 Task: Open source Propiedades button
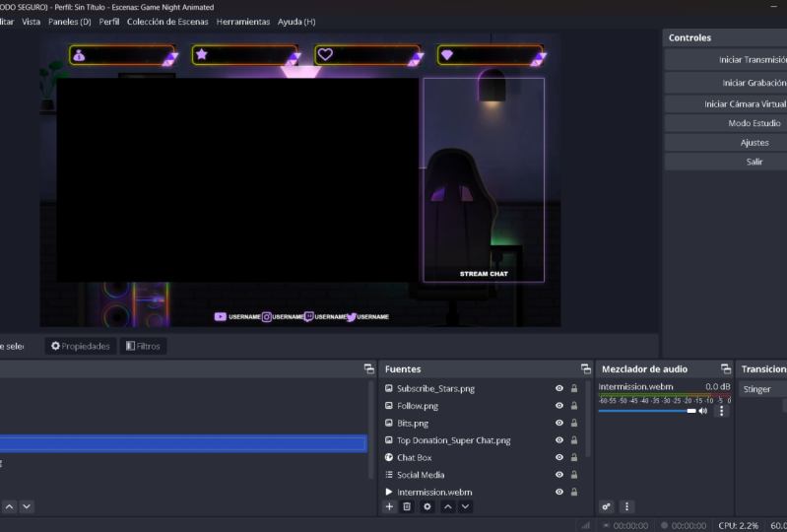tap(81, 346)
